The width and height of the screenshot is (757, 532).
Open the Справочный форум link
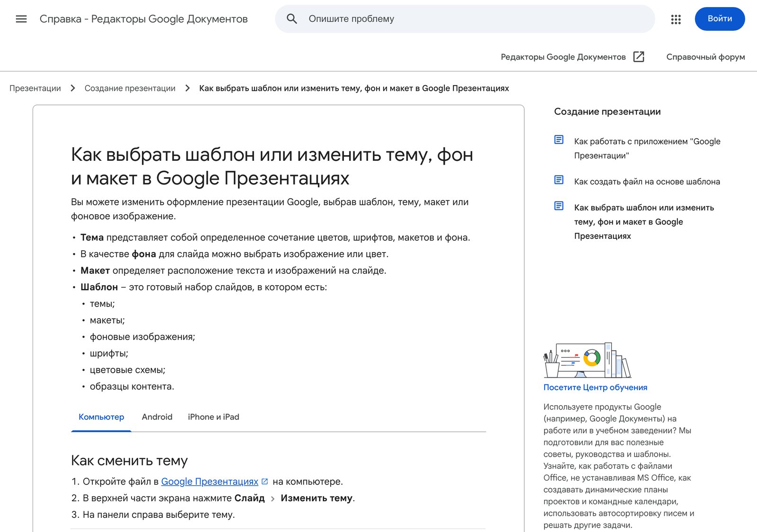coord(705,57)
